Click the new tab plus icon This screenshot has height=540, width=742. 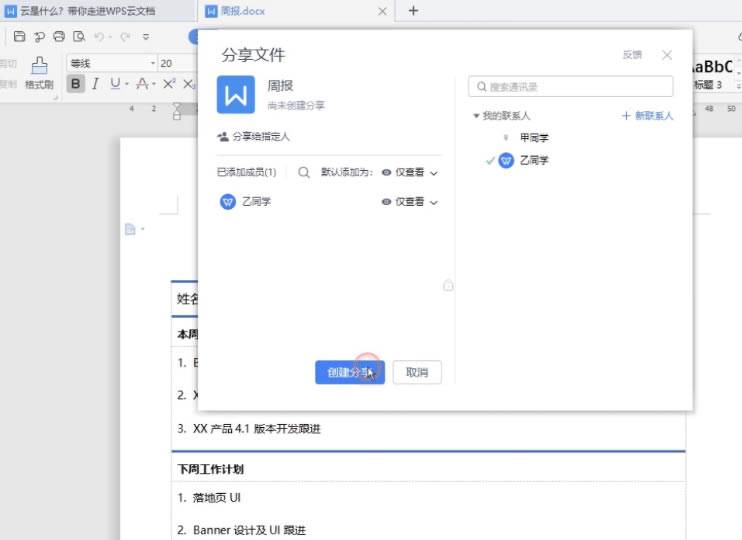coord(414,11)
